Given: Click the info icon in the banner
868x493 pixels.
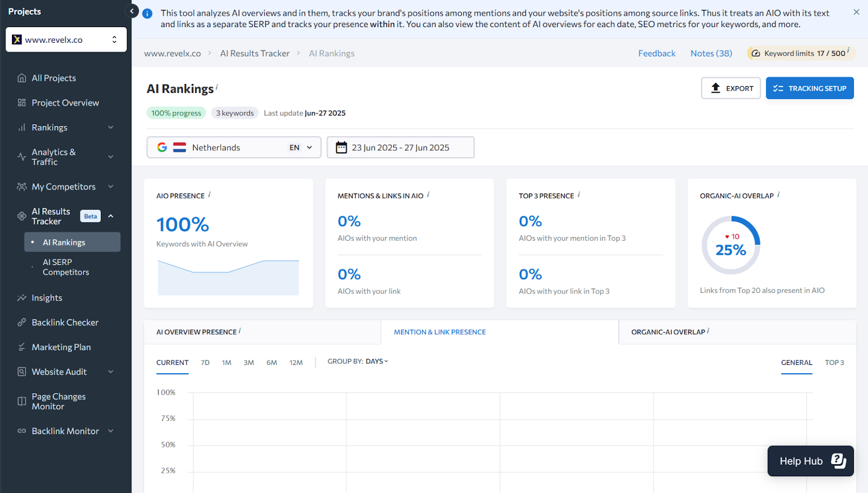Looking at the screenshot, I should tap(147, 14).
